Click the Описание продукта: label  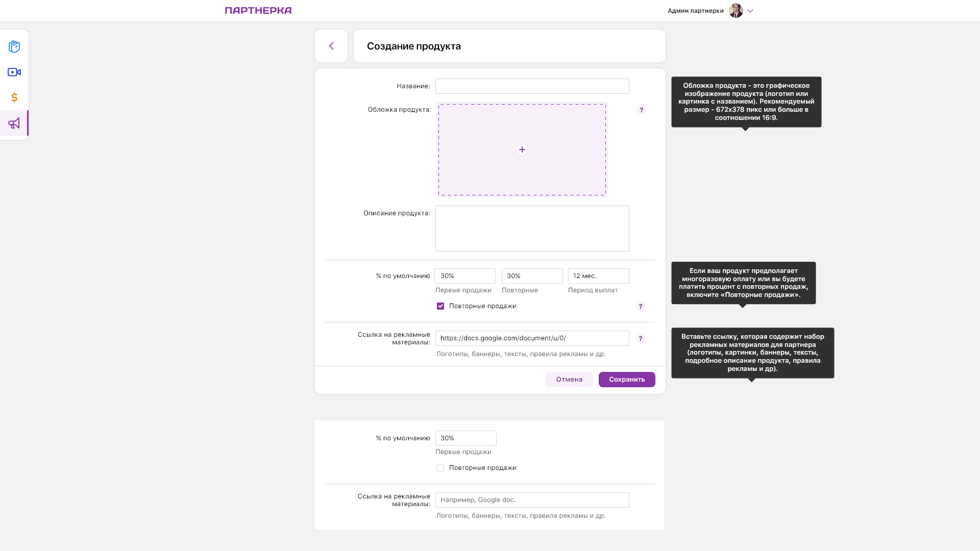point(397,213)
